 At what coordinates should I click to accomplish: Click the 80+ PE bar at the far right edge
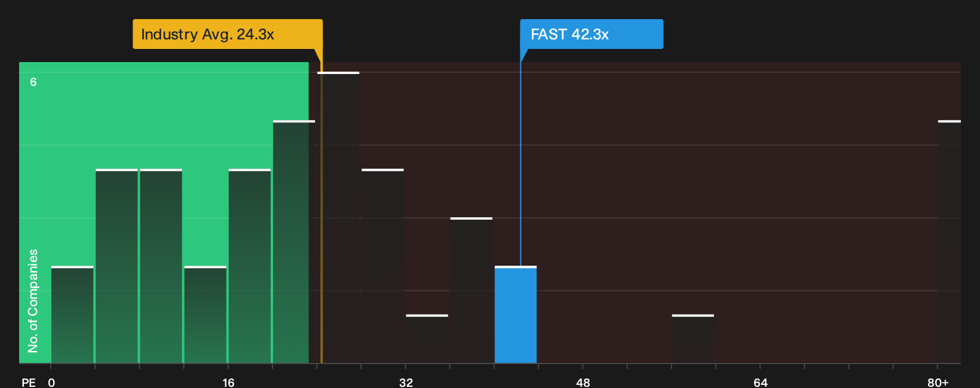(949, 242)
